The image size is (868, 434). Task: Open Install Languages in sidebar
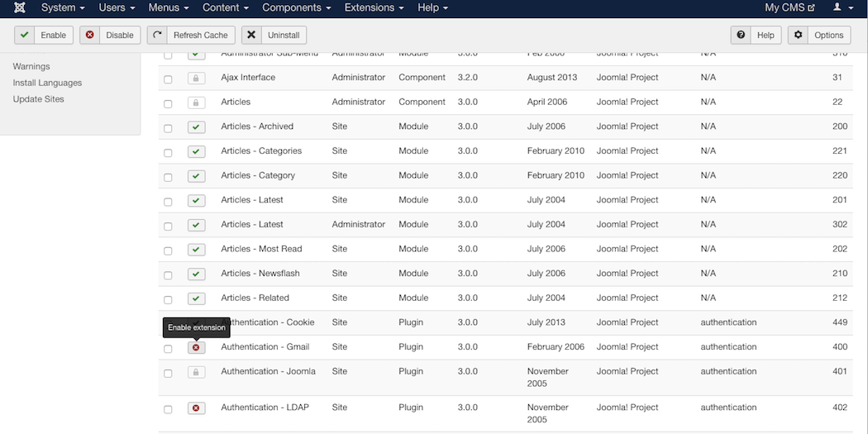tap(47, 83)
